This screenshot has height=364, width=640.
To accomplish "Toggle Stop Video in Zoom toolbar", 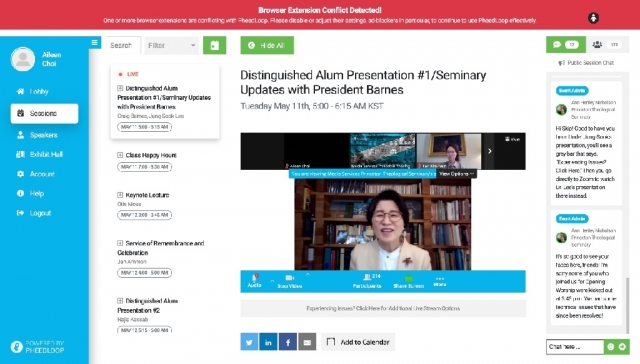I will [290, 281].
